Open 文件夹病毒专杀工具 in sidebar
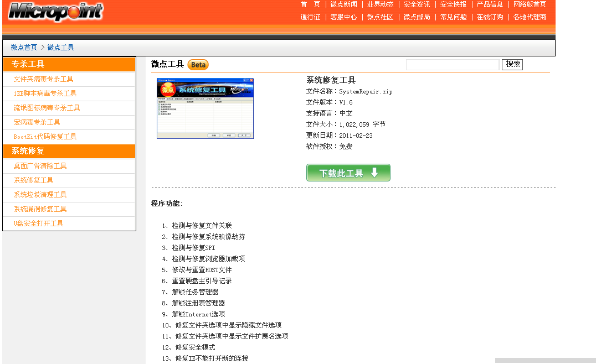The image size is (596, 364). [43, 79]
